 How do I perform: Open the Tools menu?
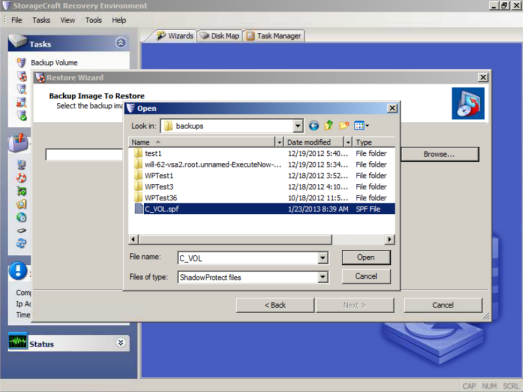[x=93, y=20]
